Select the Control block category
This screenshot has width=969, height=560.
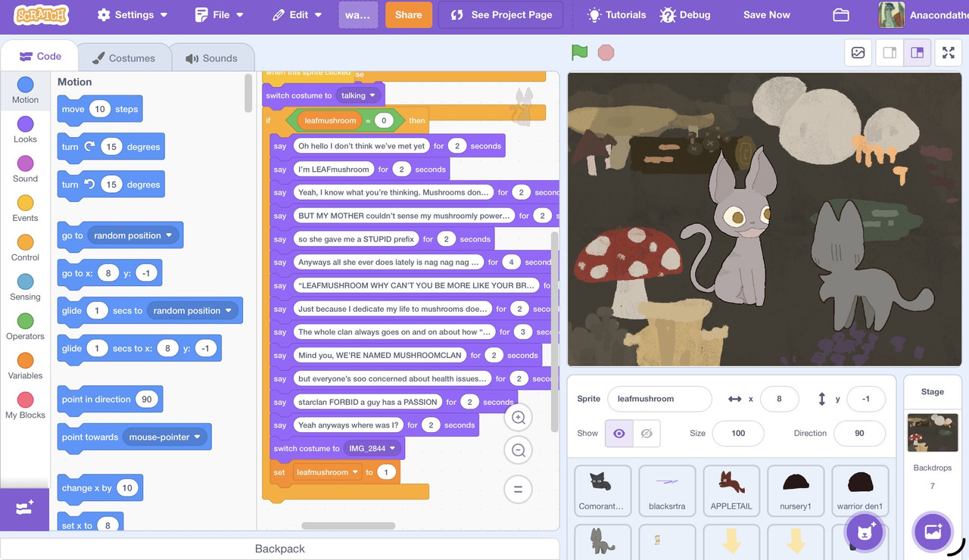[x=25, y=248]
